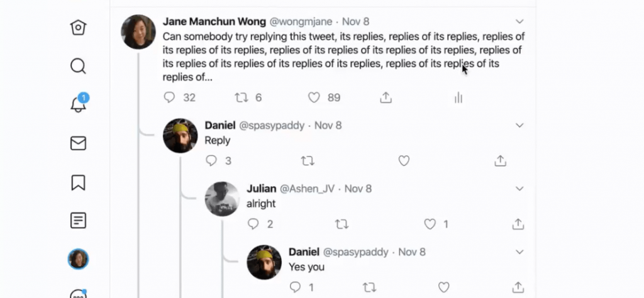
Task: Reply to Jane's tweet with 32 replies
Action: (169, 97)
